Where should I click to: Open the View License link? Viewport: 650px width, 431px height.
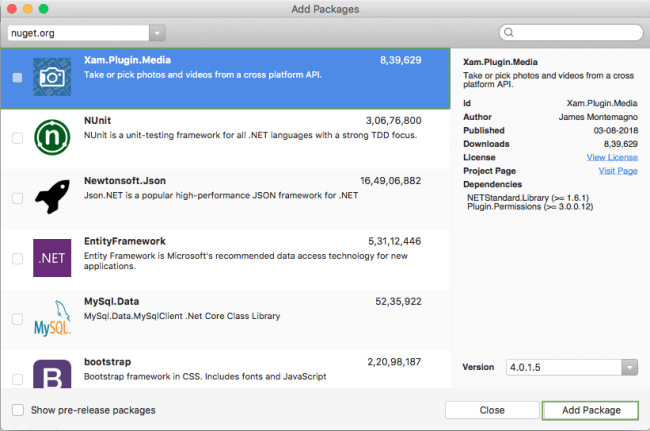pos(611,157)
